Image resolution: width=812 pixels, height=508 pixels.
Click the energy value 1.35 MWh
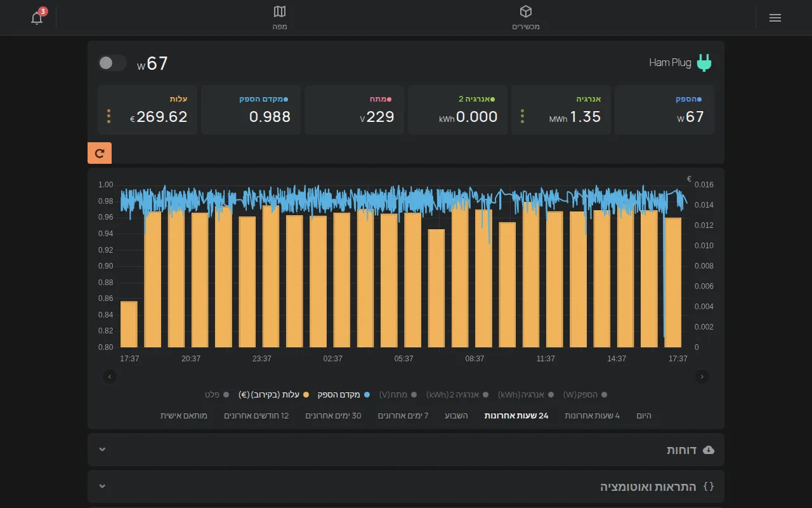click(x=575, y=117)
